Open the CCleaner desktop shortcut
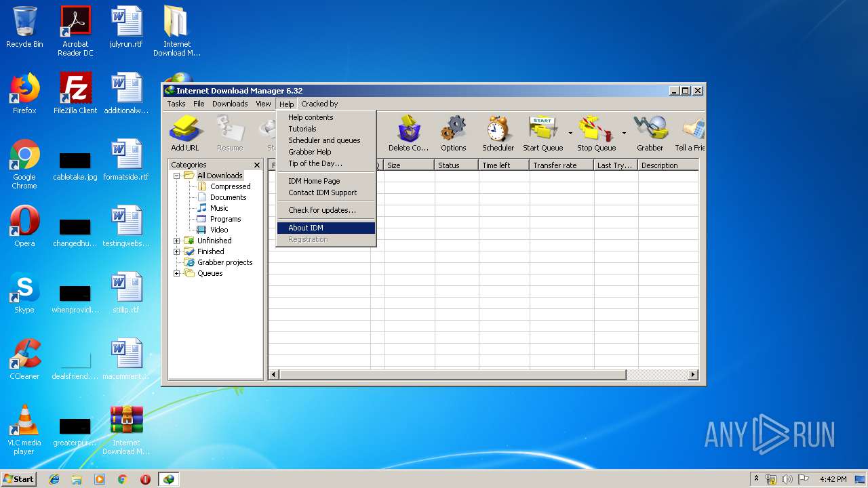The width and height of the screenshot is (868, 488). click(x=24, y=359)
